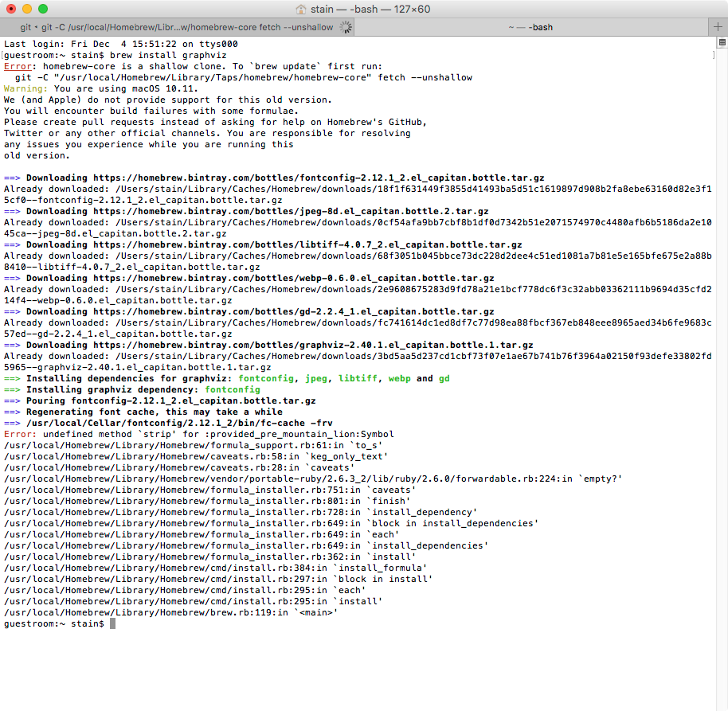Switch to the '~ — -bash' tab
This screenshot has height=711, width=728.
click(530, 27)
